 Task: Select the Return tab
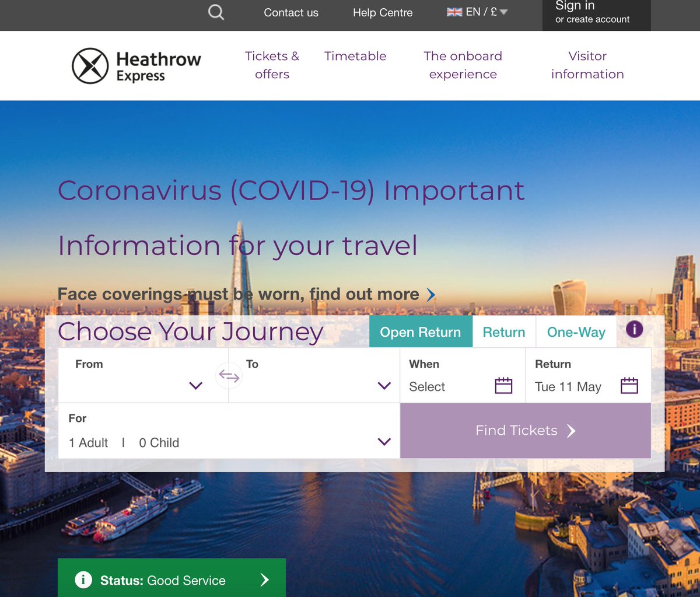504,331
